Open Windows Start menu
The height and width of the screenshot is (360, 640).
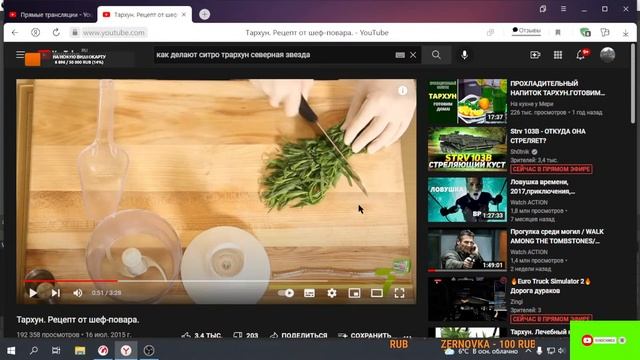[11, 351]
